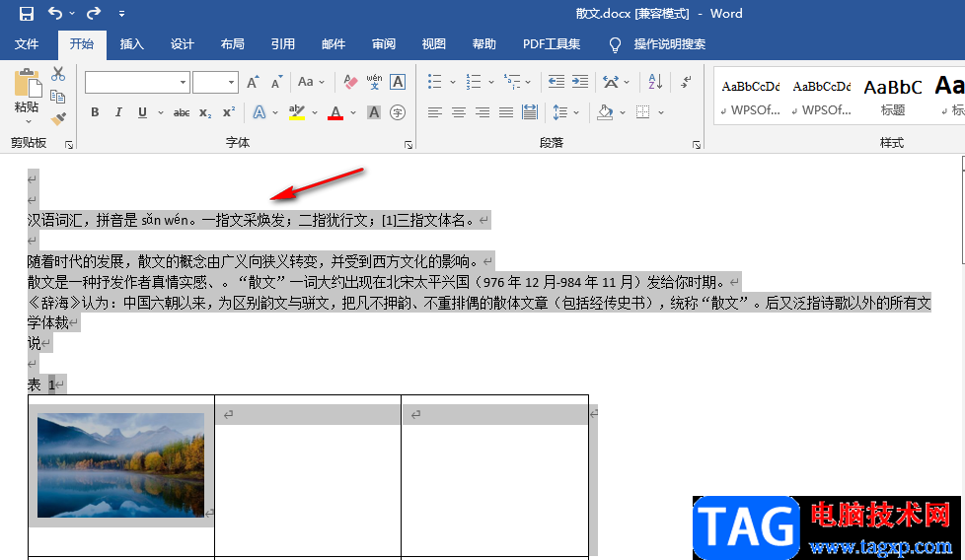Open Asian layout options
The width and height of the screenshot is (965, 560).
click(x=611, y=82)
